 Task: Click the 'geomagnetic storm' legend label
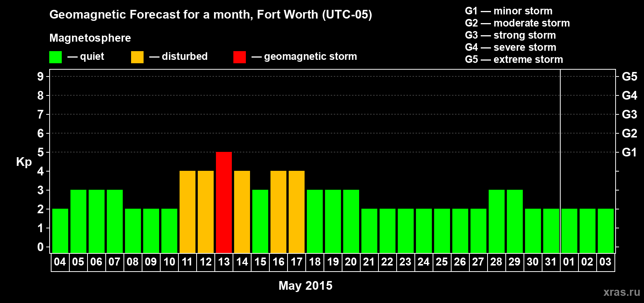click(311, 57)
